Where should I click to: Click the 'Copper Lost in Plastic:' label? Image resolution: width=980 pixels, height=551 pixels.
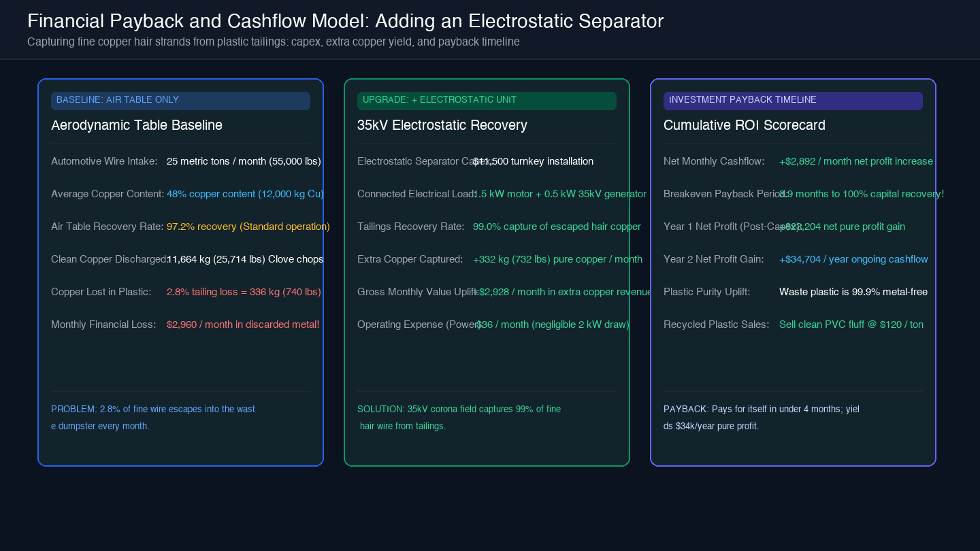[x=101, y=292]
